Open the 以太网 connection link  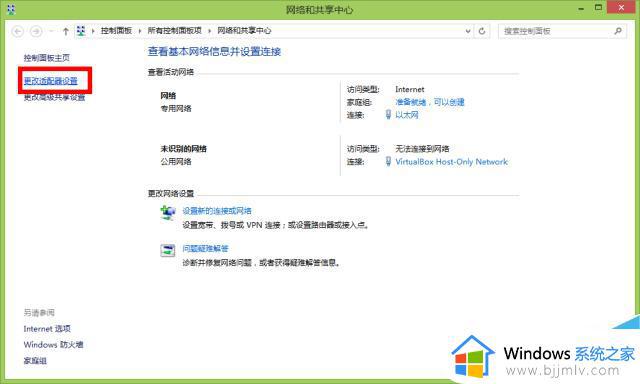click(x=407, y=115)
